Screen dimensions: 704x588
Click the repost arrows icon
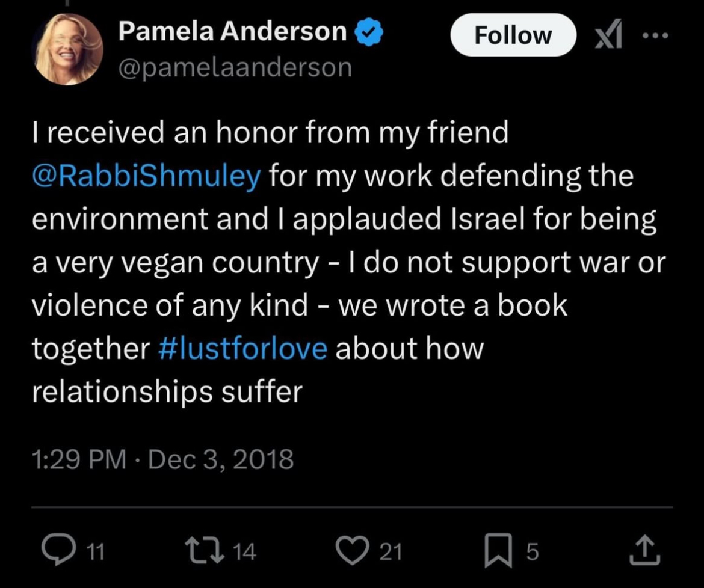click(205, 550)
